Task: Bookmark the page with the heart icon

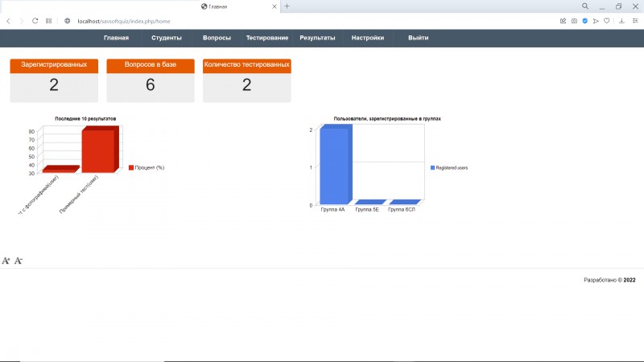Action: tap(607, 21)
